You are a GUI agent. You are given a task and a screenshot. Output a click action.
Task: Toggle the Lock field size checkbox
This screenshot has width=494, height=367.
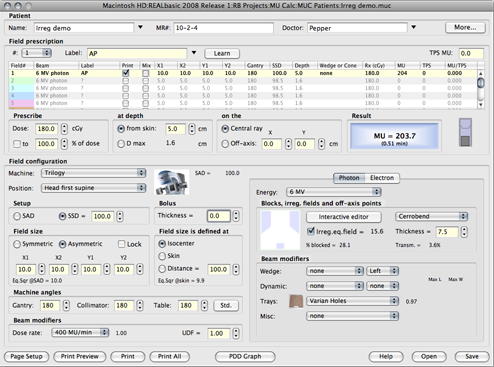point(122,244)
